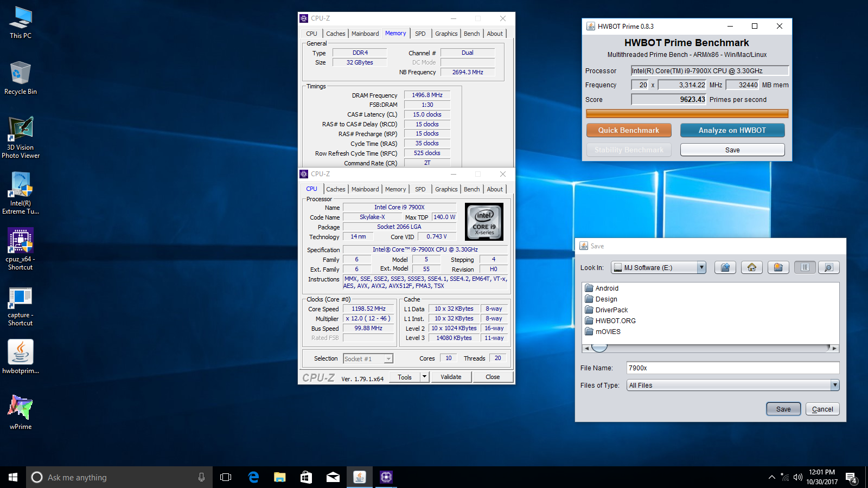Viewport: 868px width, 488px height.
Task: Open File Explorer from taskbar
Action: (280, 477)
